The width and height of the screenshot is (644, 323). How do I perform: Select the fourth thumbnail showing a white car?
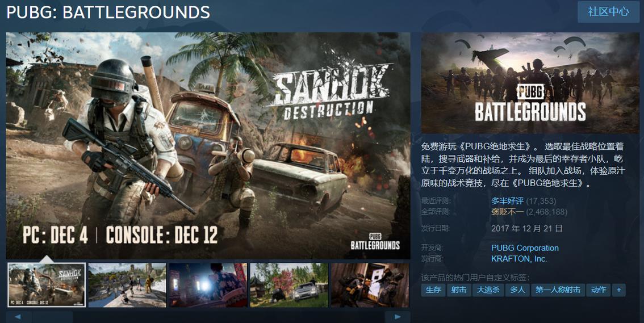pyautogui.click(x=289, y=285)
